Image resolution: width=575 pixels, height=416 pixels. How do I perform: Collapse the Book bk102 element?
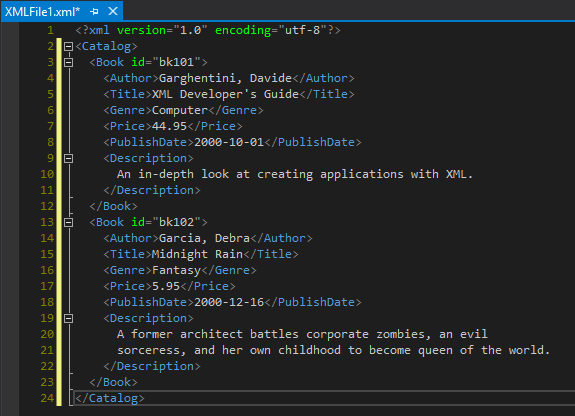coord(68,222)
